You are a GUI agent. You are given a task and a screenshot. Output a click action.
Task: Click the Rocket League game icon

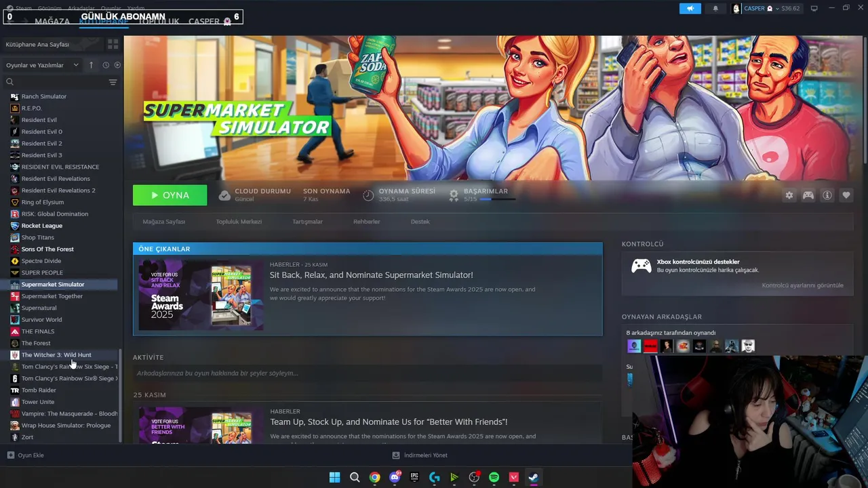(15, 226)
